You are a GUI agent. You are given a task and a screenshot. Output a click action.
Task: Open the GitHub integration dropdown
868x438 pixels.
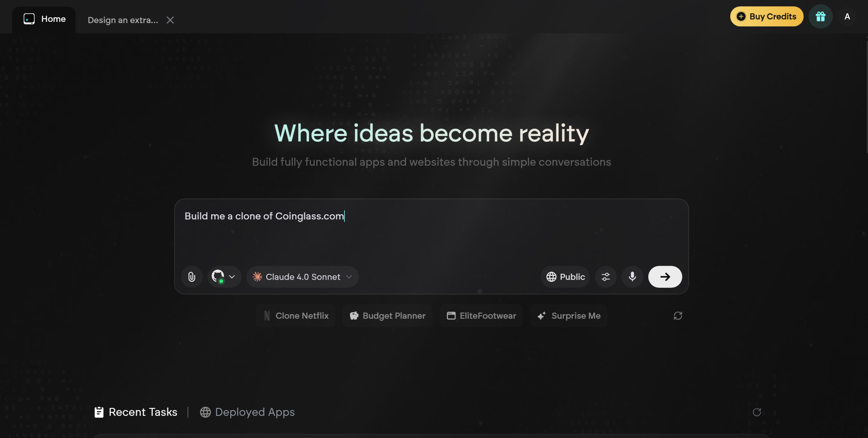224,277
